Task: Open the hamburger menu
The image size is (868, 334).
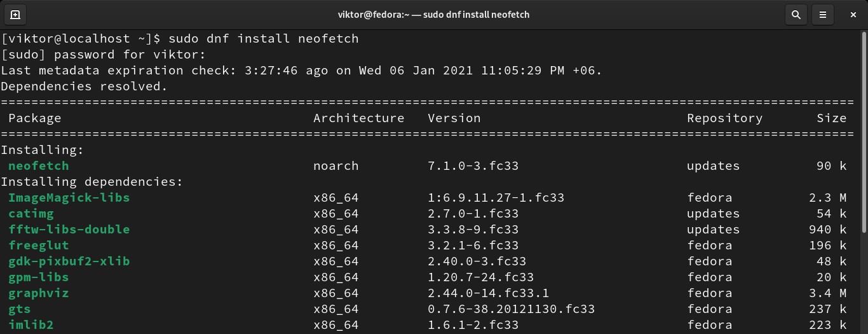Action: tap(823, 14)
